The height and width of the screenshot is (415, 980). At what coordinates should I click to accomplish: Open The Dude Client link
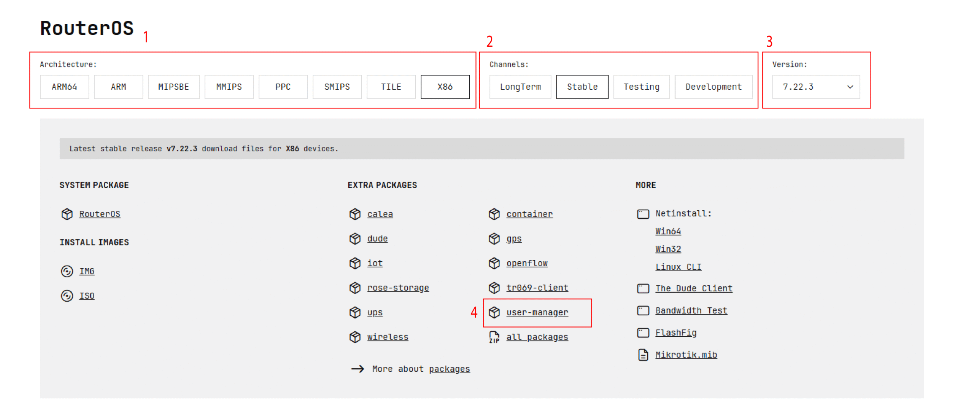(x=694, y=288)
